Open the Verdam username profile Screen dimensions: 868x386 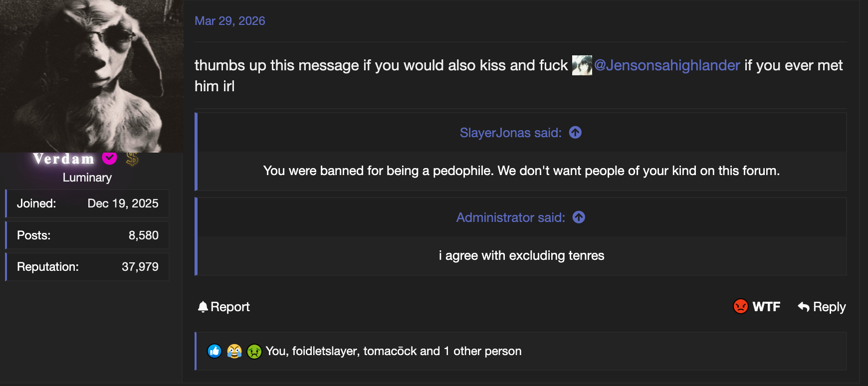coord(64,159)
